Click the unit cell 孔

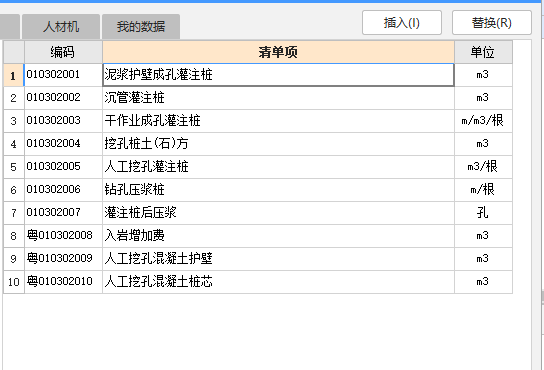(483, 212)
